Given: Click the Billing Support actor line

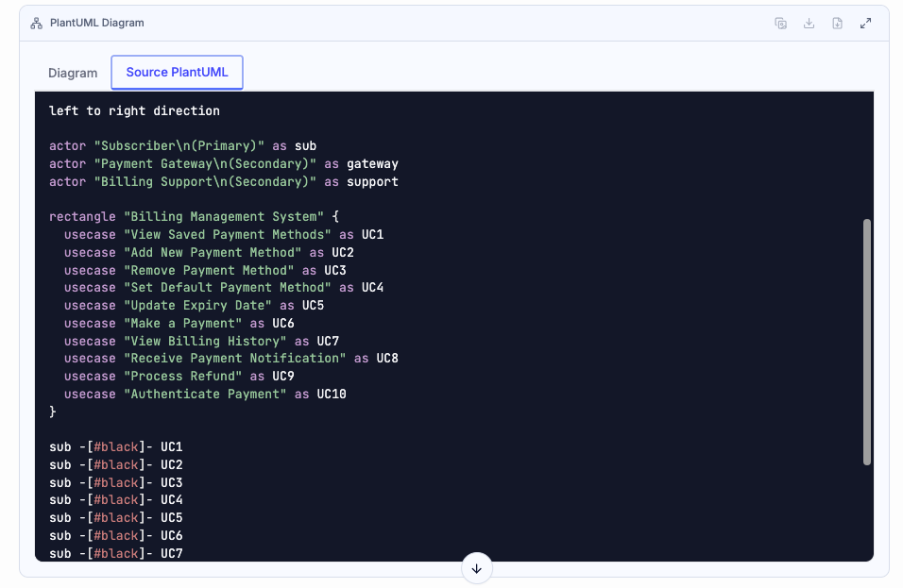Looking at the screenshot, I should coord(224,182).
